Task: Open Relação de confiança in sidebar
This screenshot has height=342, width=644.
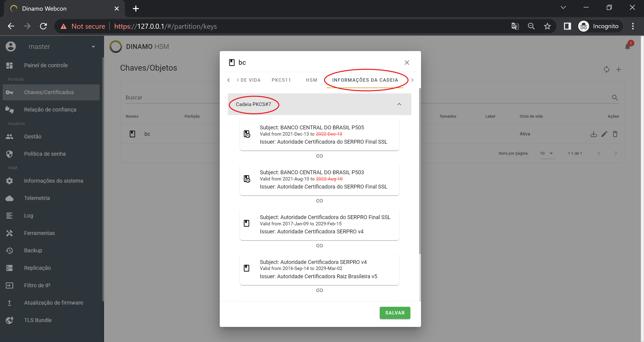Action: tap(51, 109)
